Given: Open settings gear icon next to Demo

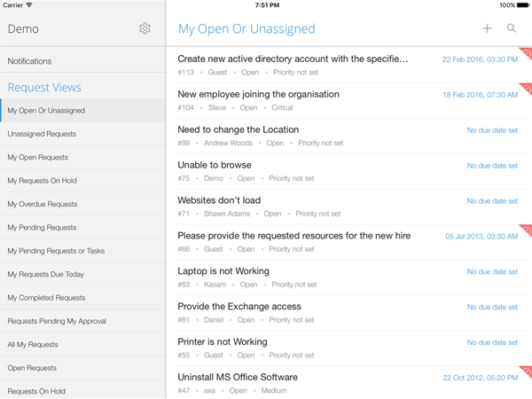Looking at the screenshot, I should pos(145,29).
